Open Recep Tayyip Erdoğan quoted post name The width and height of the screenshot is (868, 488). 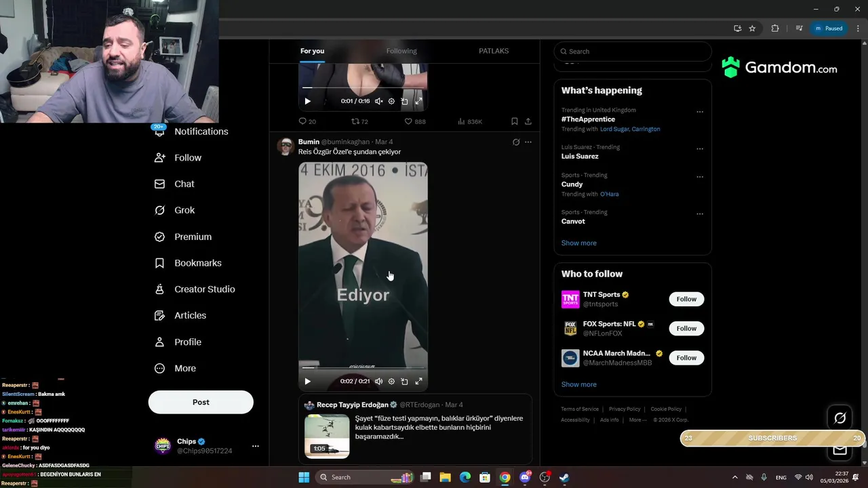(x=353, y=405)
